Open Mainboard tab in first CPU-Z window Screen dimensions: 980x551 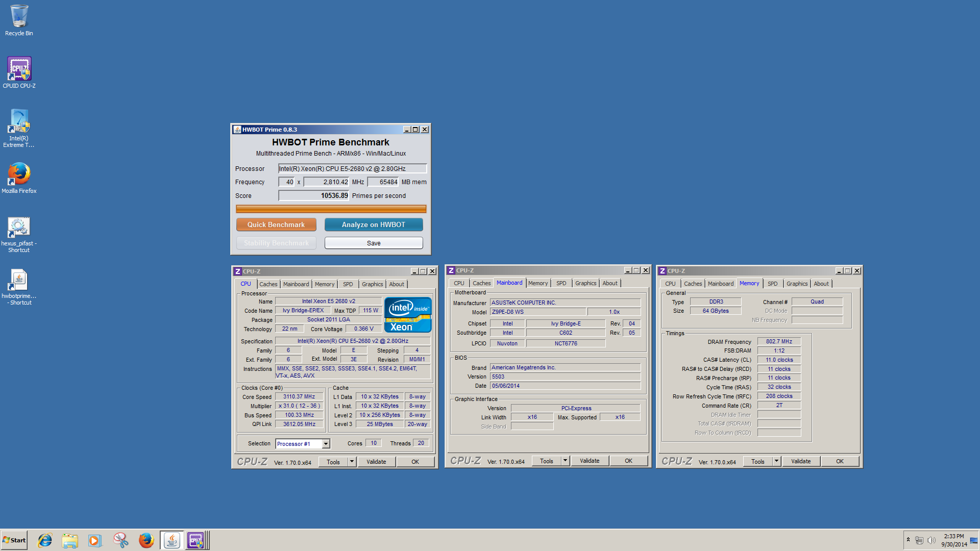(x=296, y=284)
